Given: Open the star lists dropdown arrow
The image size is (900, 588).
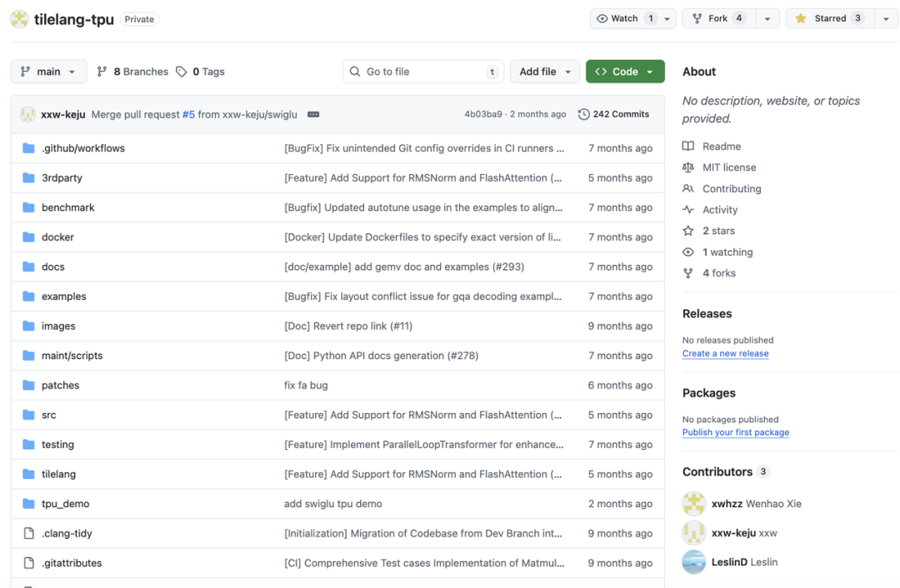Looking at the screenshot, I should point(886,18).
